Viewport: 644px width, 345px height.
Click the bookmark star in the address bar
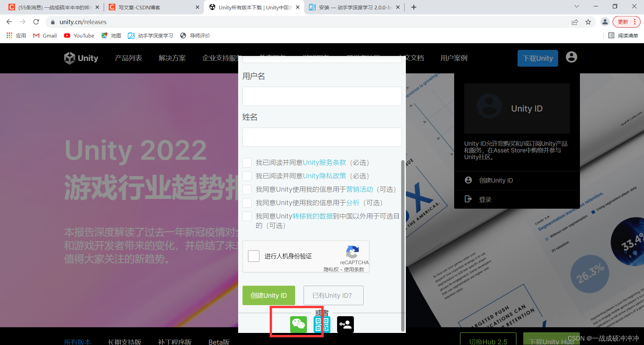pos(588,22)
